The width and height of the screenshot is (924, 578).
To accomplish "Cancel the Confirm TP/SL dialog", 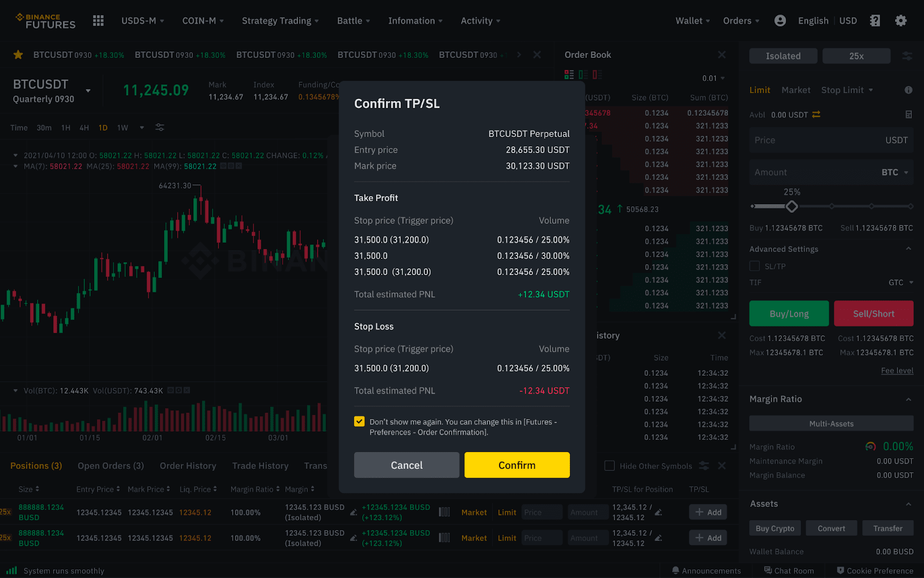I will [407, 465].
